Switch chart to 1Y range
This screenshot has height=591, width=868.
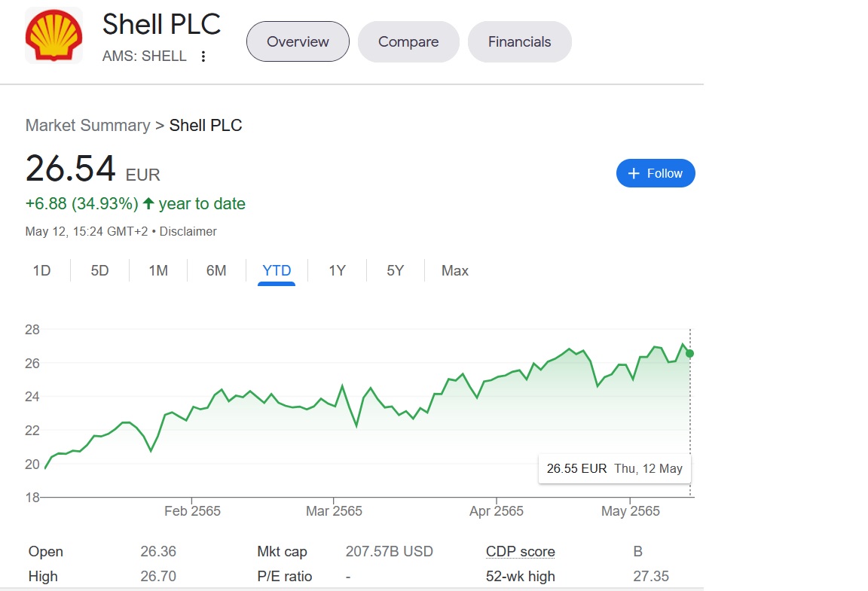337,270
